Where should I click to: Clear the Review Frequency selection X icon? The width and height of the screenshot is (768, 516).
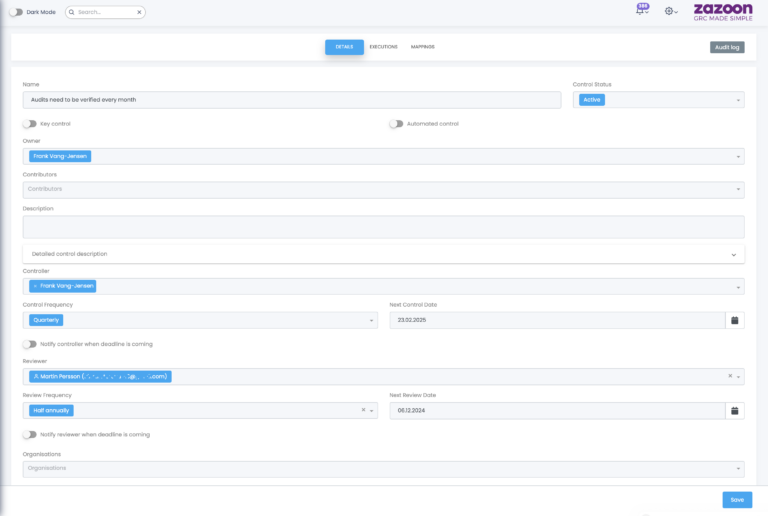pyautogui.click(x=363, y=410)
